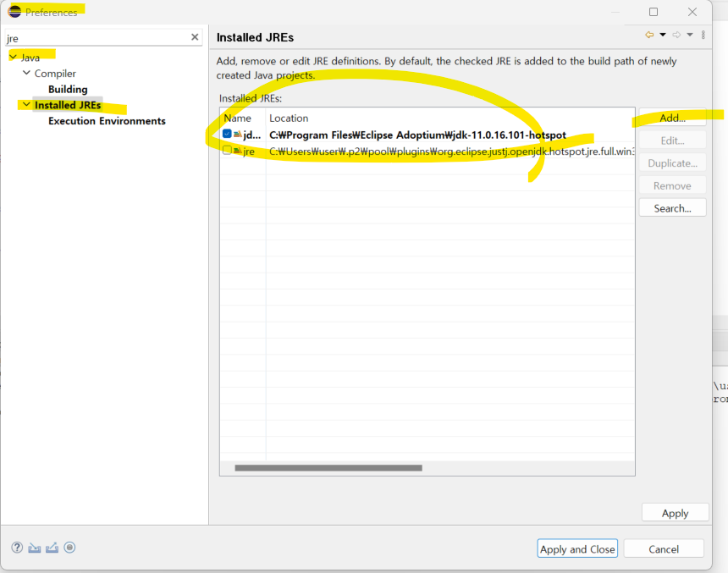
Task: Click the Search... button
Action: [672, 208]
